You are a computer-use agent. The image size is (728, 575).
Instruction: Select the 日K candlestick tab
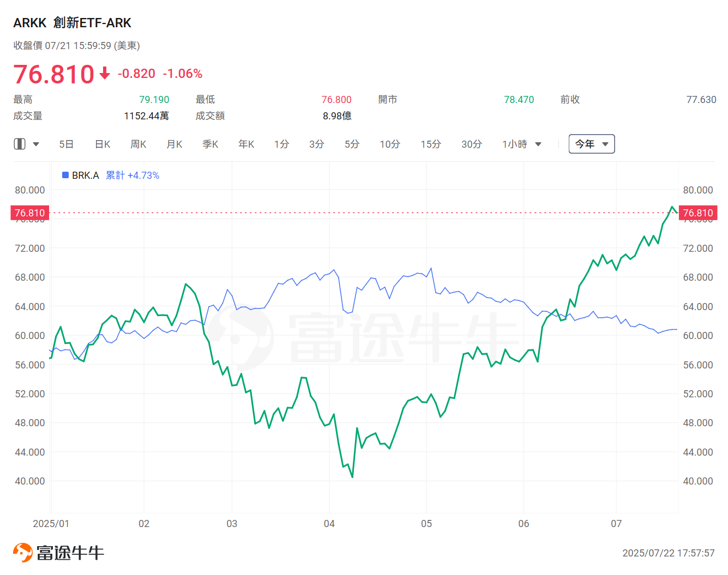(103, 144)
